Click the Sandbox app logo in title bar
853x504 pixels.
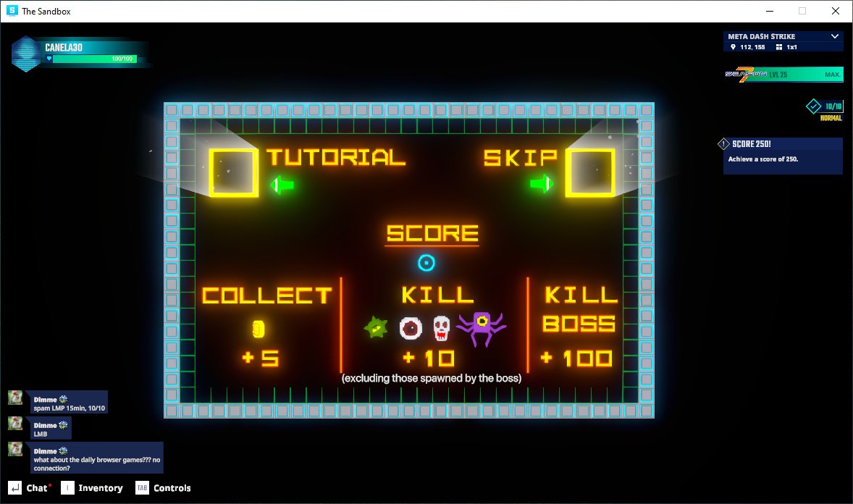(x=12, y=11)
